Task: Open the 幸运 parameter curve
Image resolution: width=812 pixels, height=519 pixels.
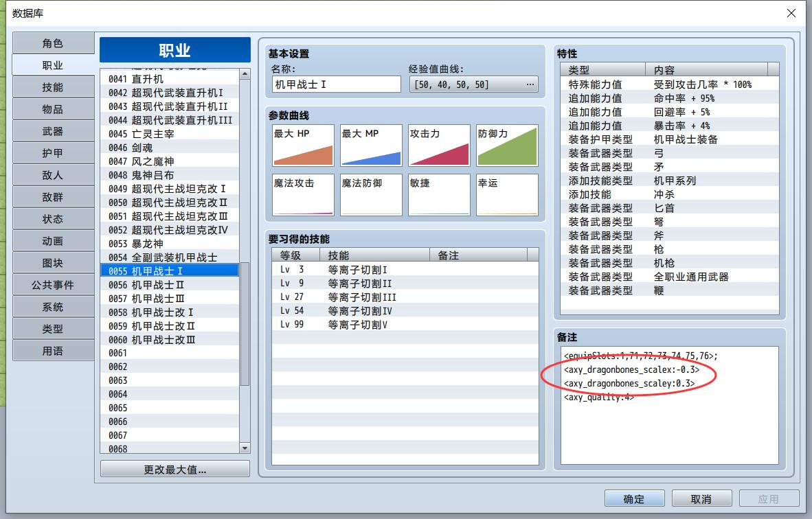Action: (x=508, y=194)
